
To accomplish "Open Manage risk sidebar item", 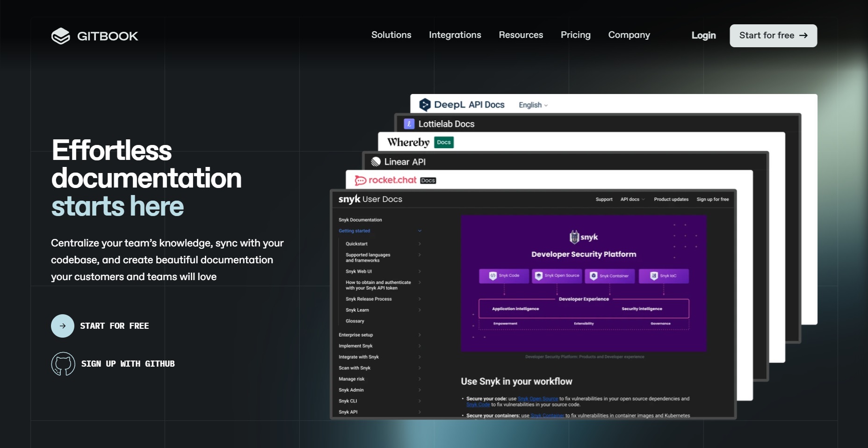I will [x=352, y=379].
